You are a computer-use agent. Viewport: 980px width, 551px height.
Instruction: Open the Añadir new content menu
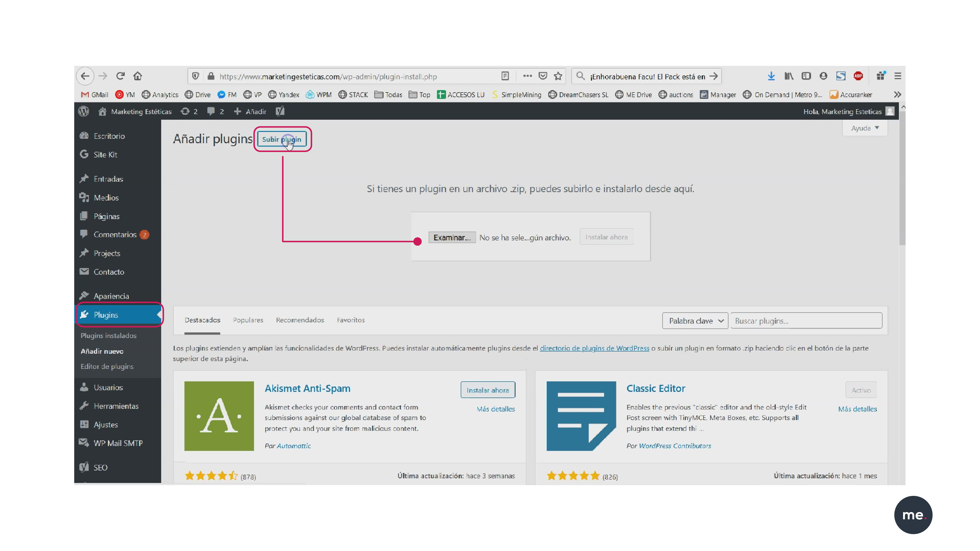(x=250, y=111)
